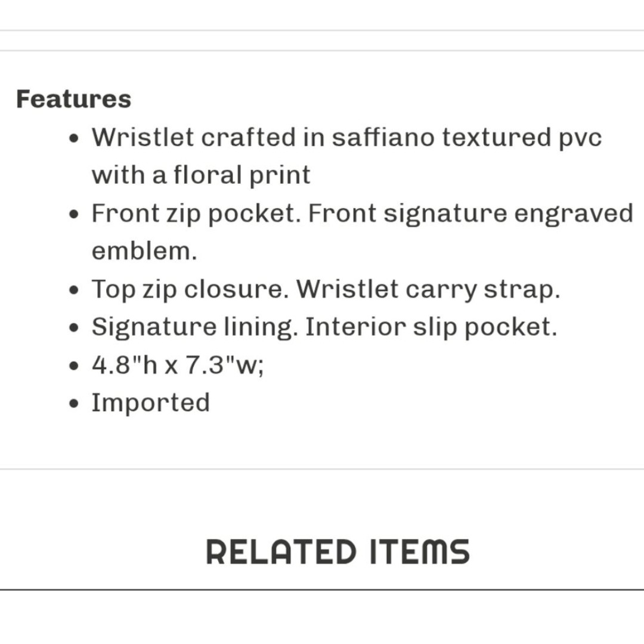Click the Imported bullet item

coord(151,403)
